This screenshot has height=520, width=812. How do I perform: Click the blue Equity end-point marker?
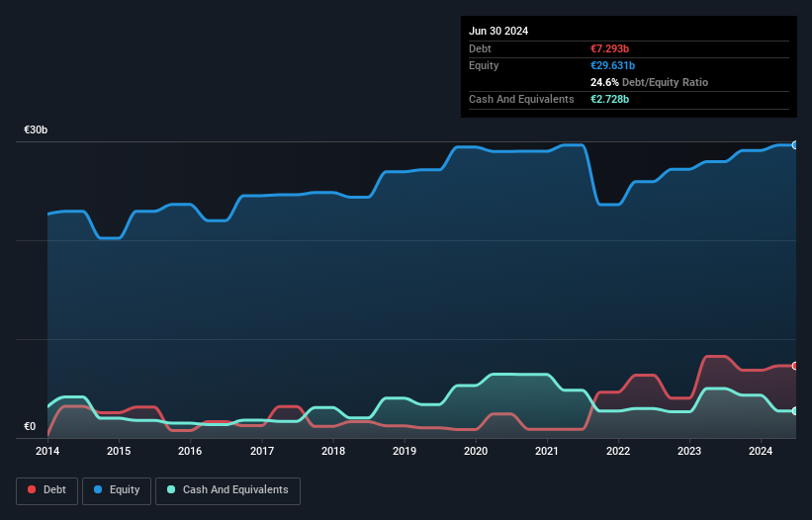[795, 145]
